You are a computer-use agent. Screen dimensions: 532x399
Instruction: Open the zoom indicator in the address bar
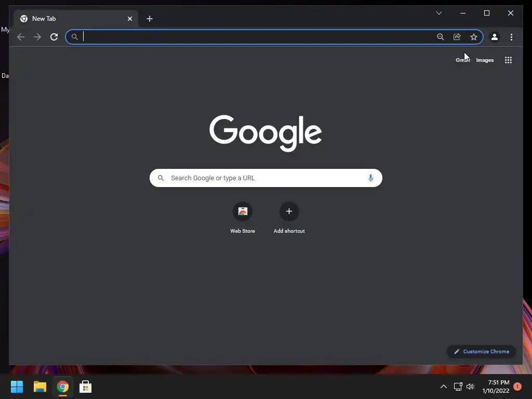tap(441, 37)
